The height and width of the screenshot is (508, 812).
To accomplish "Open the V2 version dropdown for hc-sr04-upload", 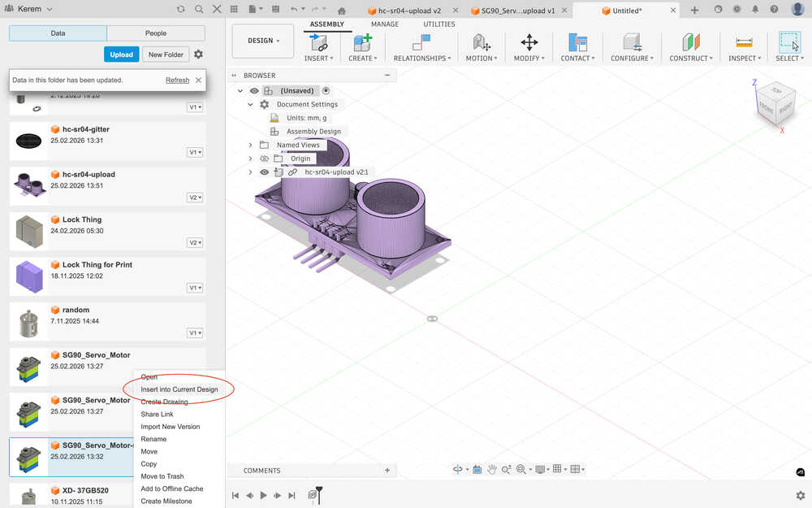I will (195, 198).
